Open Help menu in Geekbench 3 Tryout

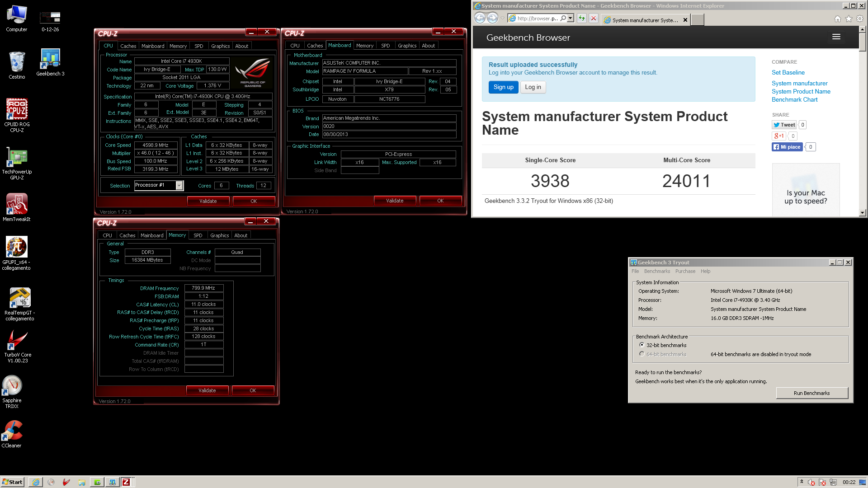[x=705, y=271]
